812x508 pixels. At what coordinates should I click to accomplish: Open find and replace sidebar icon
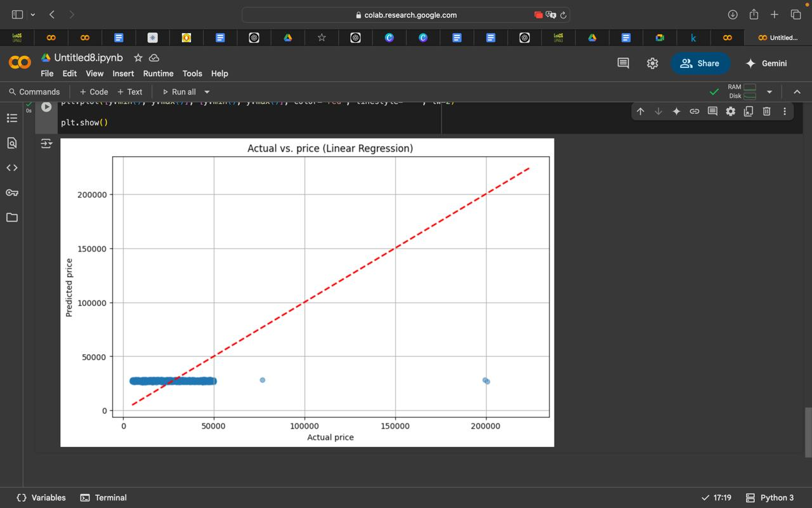click(x=11, y=143)
